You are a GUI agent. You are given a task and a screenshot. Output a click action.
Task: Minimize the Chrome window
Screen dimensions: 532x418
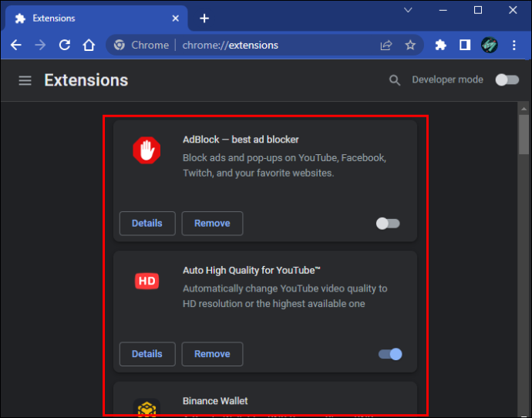point(443,10)
